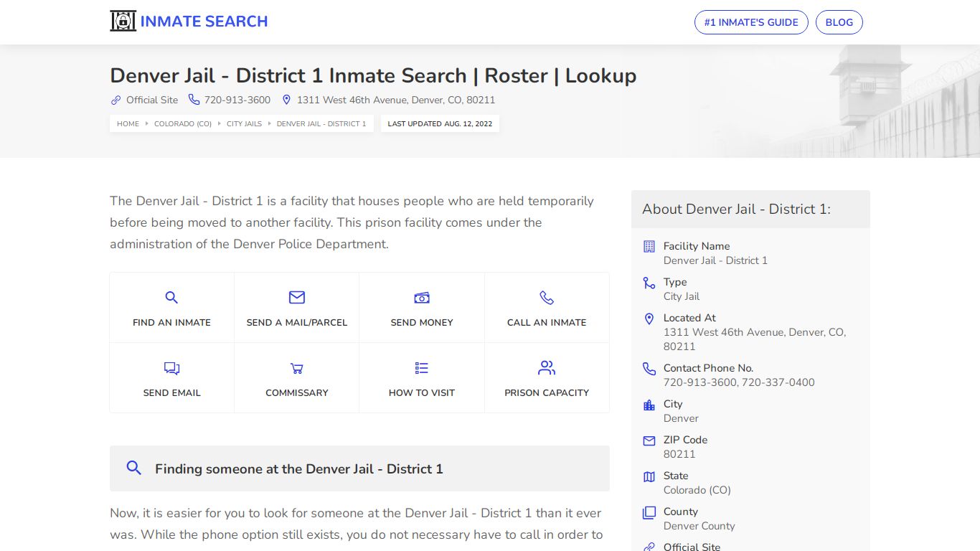980x551 pixels.
Task: Click the people icon for Prison Capacity
Action: pos(547,368)
